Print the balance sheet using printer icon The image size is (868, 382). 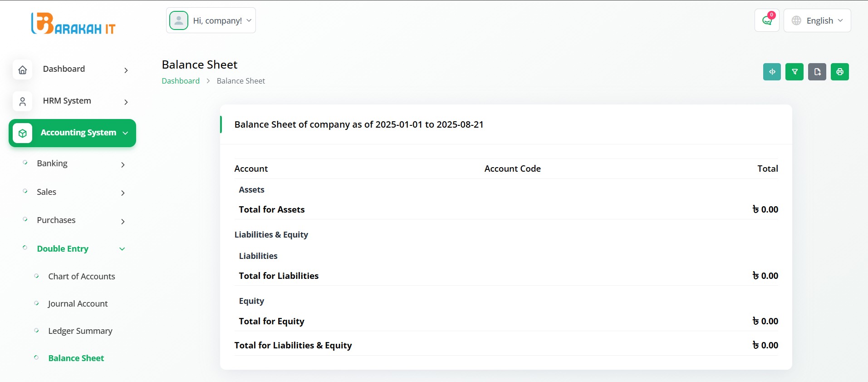(840, 72)
